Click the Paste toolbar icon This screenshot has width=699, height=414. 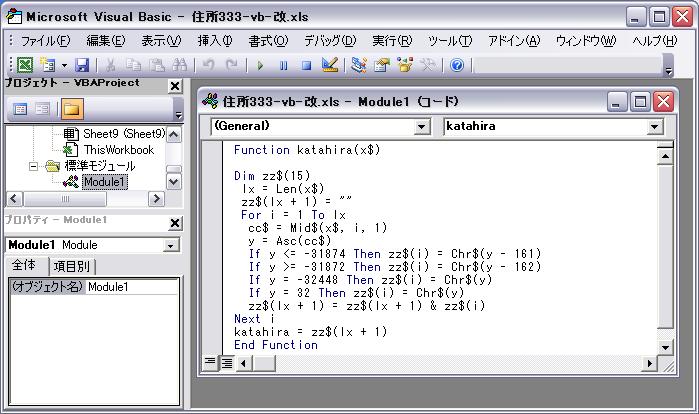156,65
